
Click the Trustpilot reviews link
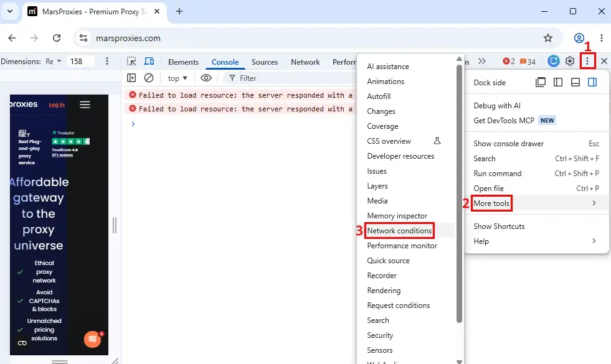(62, 155)
